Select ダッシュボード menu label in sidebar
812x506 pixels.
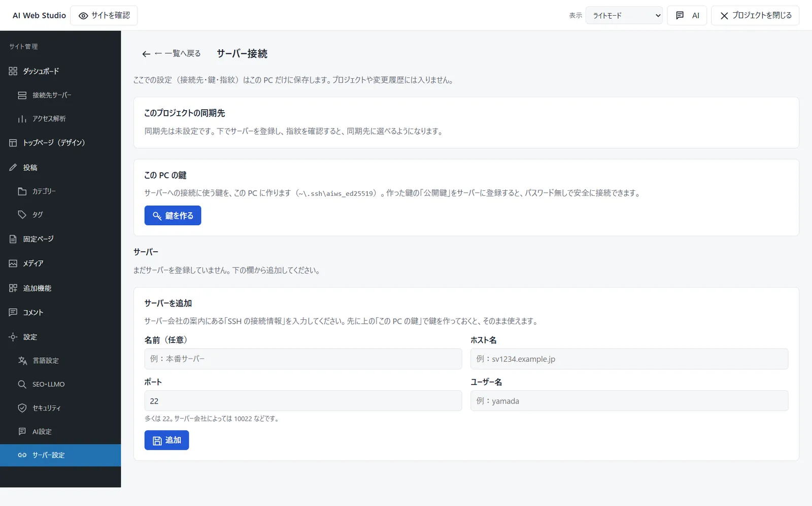click(x=41, y=71)
